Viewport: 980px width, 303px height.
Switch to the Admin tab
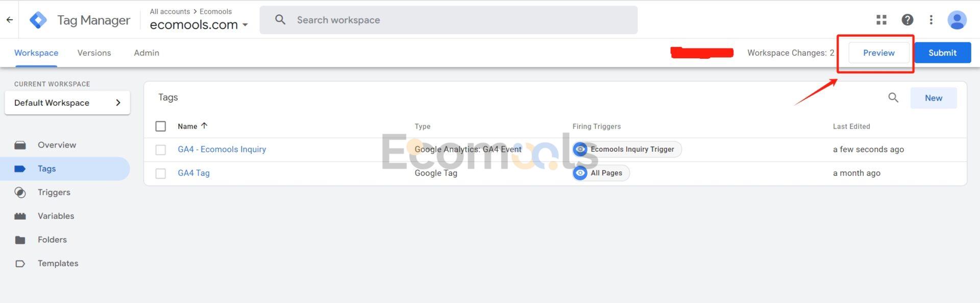click(146, 53)
